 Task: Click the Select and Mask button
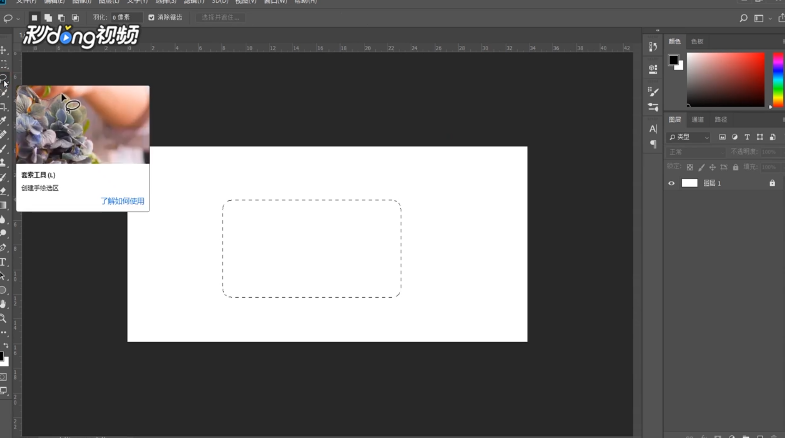pyautogui.click(x=220, y=18)
